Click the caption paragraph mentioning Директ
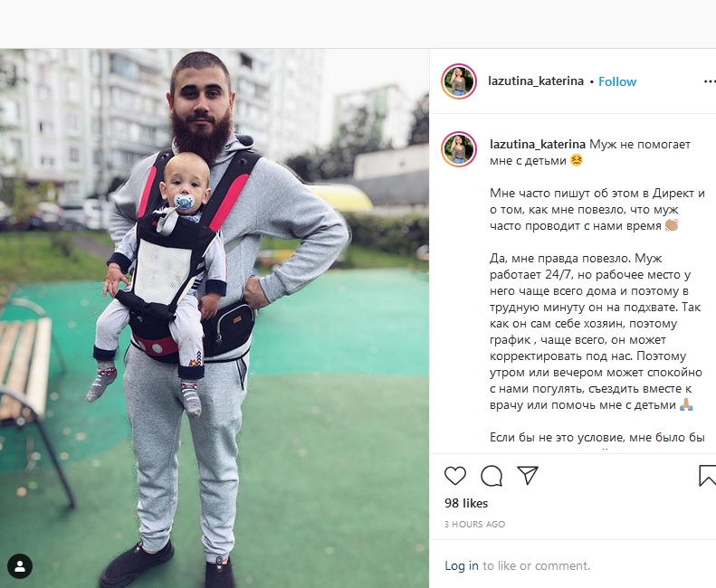Screen dimensions: 716x588 point(597,210)
